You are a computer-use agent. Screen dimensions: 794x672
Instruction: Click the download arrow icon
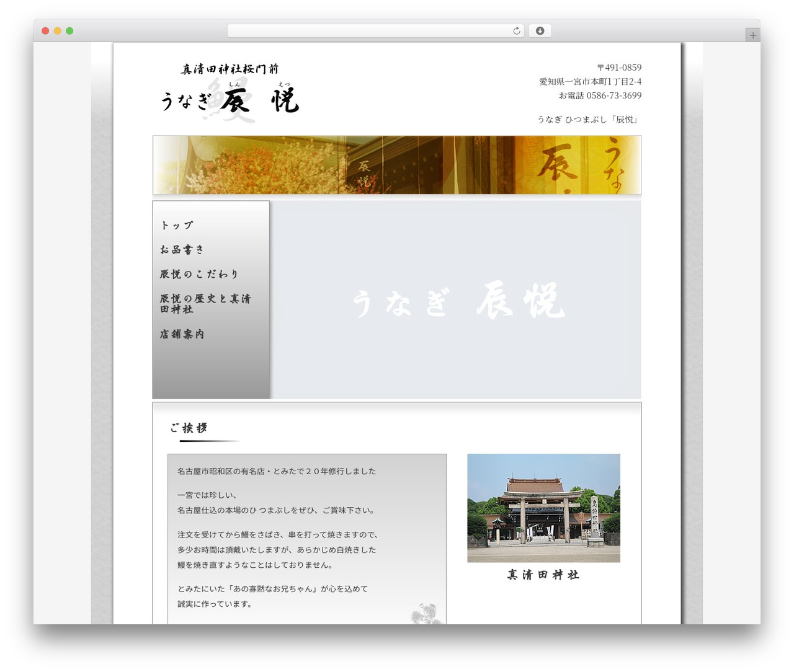click(540, 31)
